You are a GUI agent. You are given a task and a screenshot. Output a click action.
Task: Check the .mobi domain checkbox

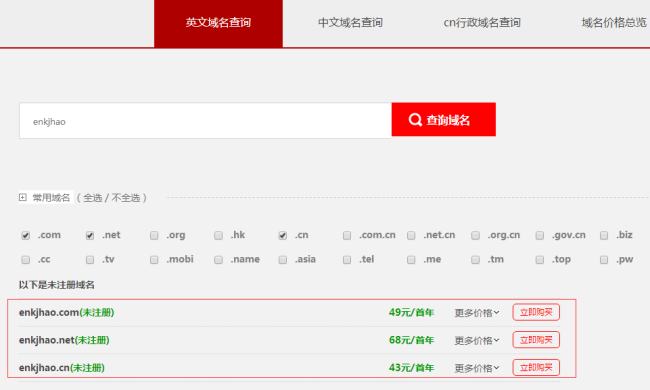coord(154,260)
